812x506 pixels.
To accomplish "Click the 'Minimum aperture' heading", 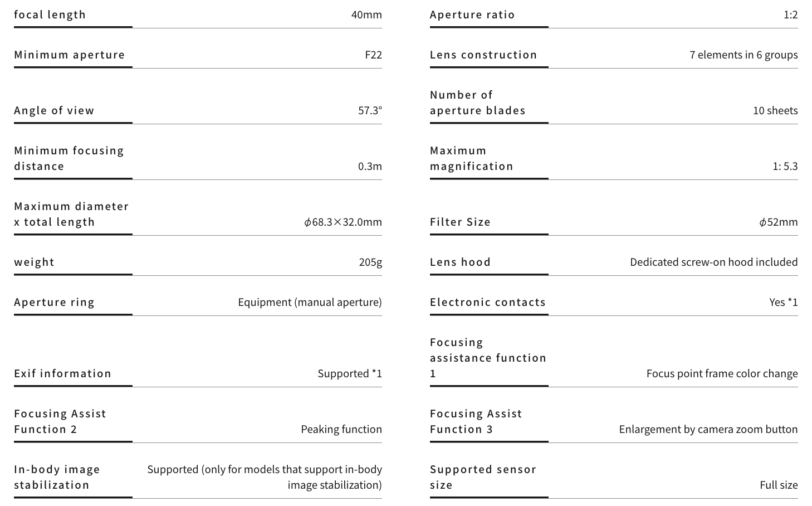I will pyautogui.click(x=69, y=55).
